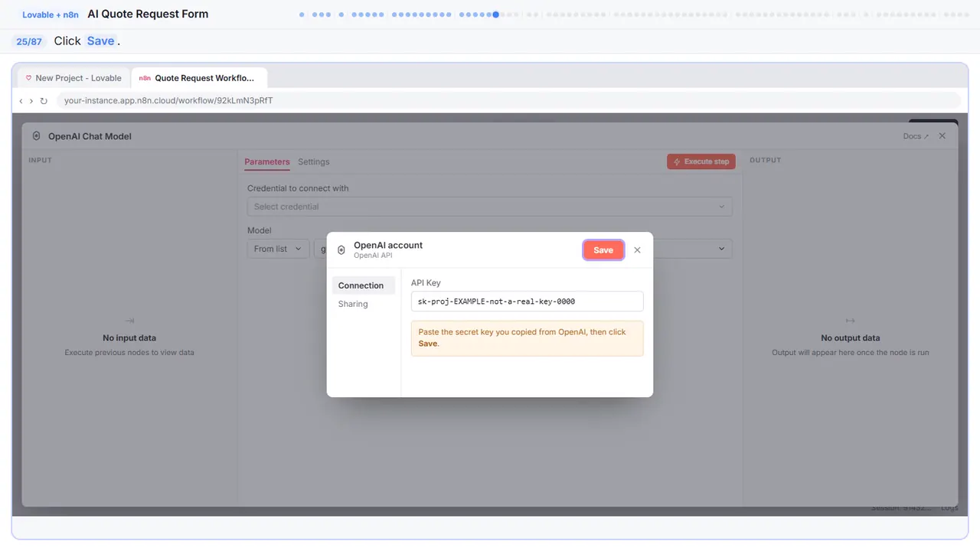
Task: Open the Settings tab of OpenAI Chat Model
Action: tap(314, 161)
